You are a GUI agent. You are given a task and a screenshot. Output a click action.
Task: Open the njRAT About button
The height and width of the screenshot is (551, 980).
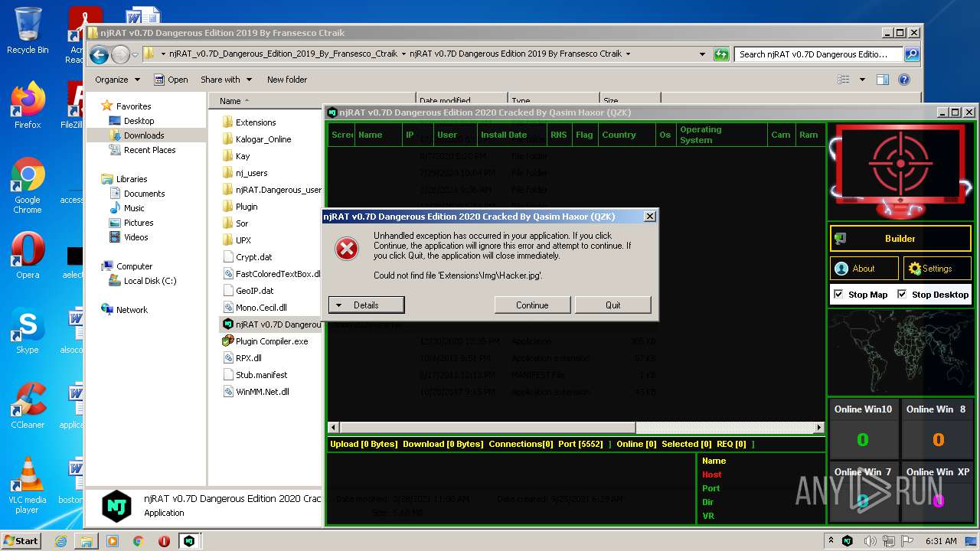[864, 269]
